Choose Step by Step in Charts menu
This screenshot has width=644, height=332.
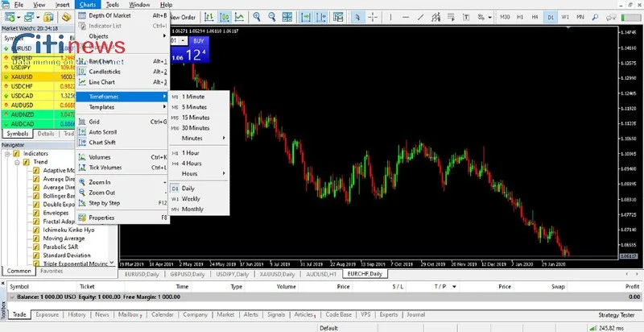point(122,203)
